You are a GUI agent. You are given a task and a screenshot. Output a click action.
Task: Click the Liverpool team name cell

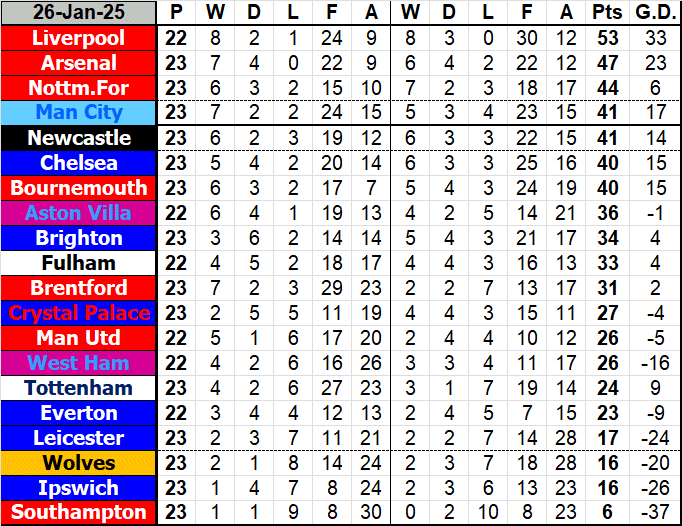pos(79,38)
